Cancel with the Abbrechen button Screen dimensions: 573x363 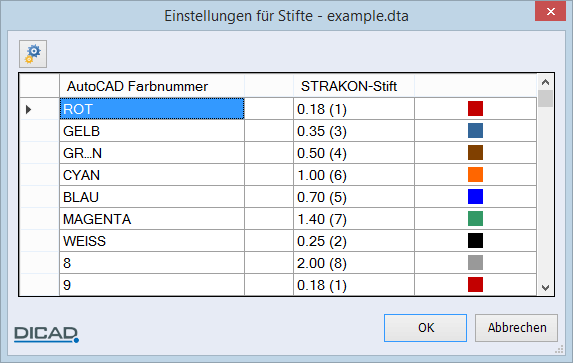516,328
